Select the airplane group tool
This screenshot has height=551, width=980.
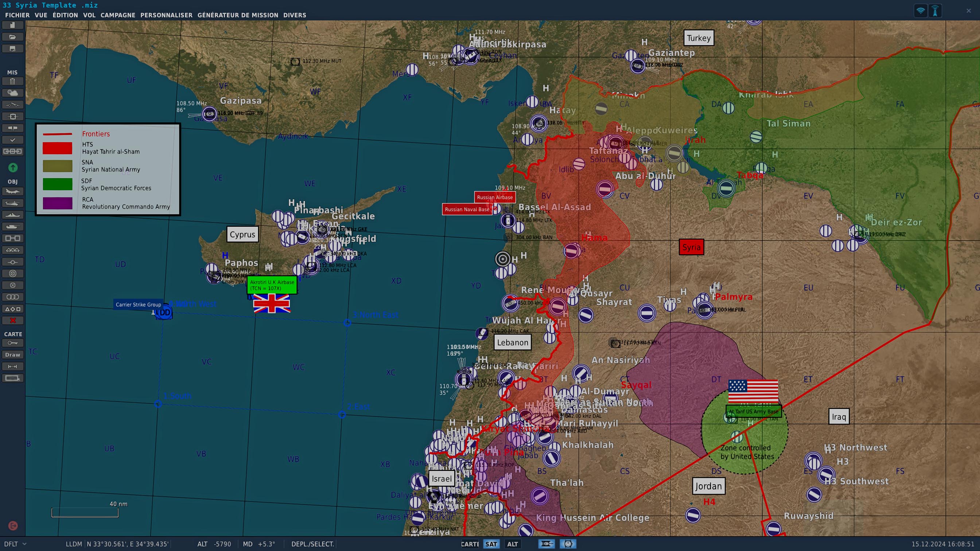[12, 192]
